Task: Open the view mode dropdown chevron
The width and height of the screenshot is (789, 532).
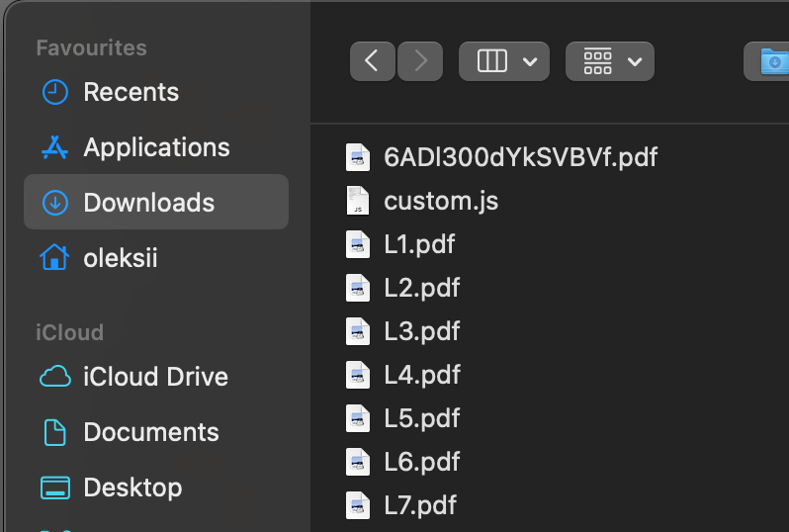Action: coord(530,62)
